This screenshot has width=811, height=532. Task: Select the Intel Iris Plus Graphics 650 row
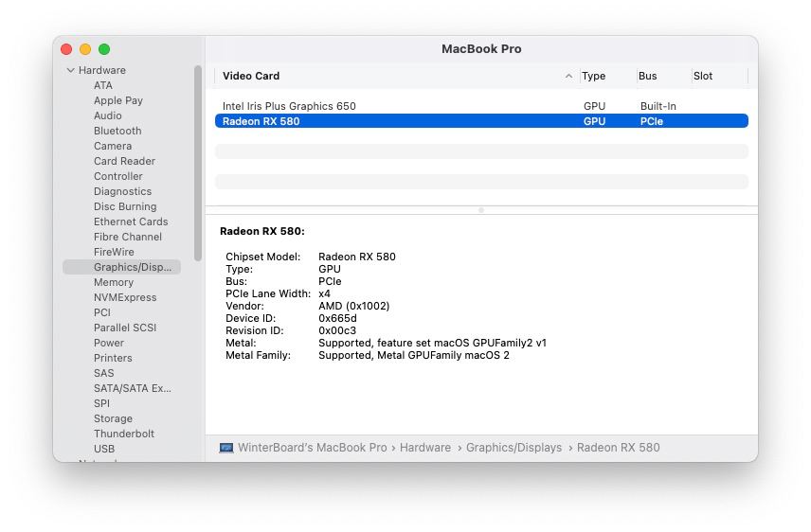tap(481, 106)
